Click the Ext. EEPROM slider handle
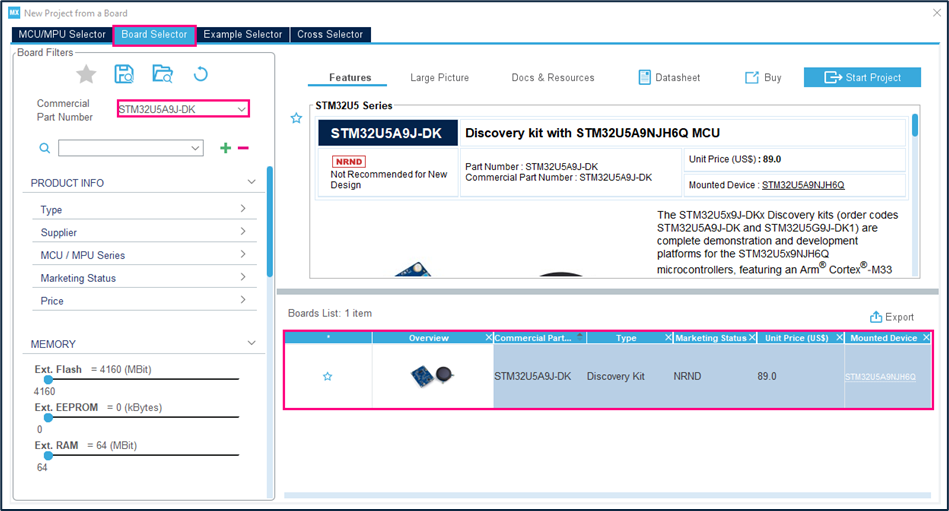This screenshot has width=949, height=511. tap(48, 417)
